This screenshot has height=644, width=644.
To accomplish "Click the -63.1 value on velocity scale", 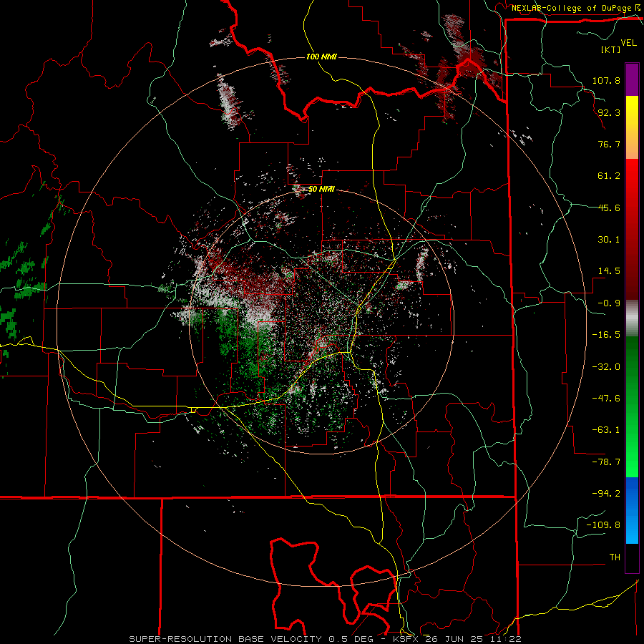I will 606,430.
